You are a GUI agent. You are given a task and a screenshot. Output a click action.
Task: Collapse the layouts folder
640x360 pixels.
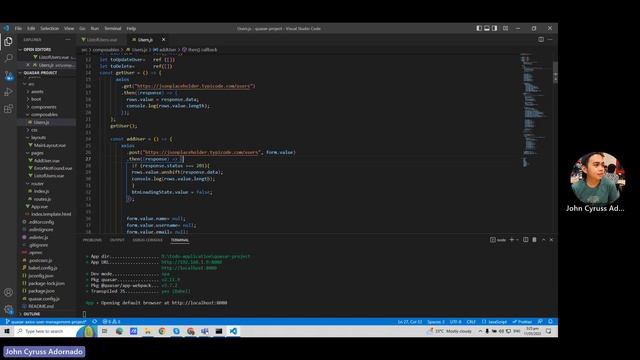(x=38, y=138)
